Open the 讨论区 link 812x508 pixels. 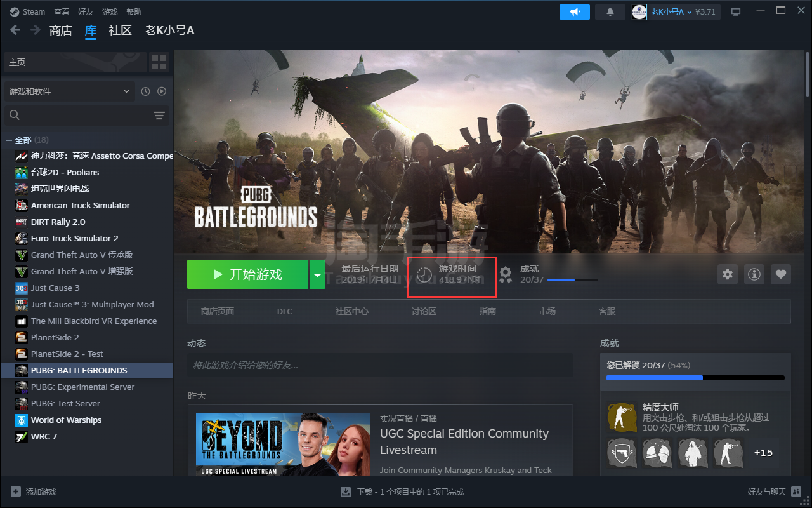tap(424, 311)
